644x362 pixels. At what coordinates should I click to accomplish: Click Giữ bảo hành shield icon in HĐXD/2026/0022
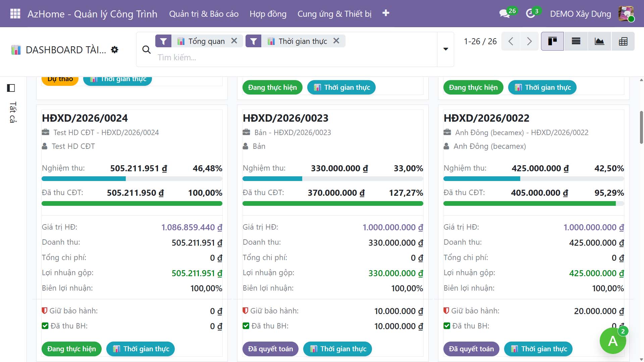point(446,311)
